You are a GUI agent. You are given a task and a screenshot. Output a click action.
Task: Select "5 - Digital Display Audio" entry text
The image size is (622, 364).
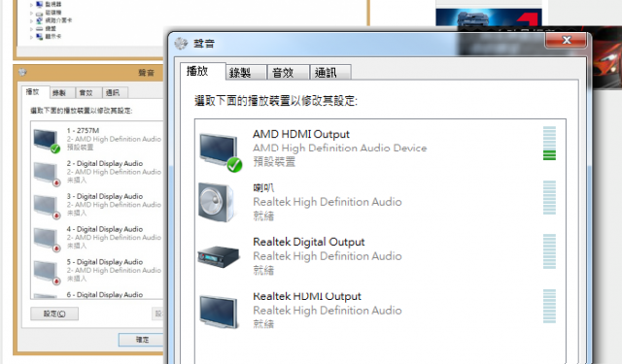pos(105,262)
